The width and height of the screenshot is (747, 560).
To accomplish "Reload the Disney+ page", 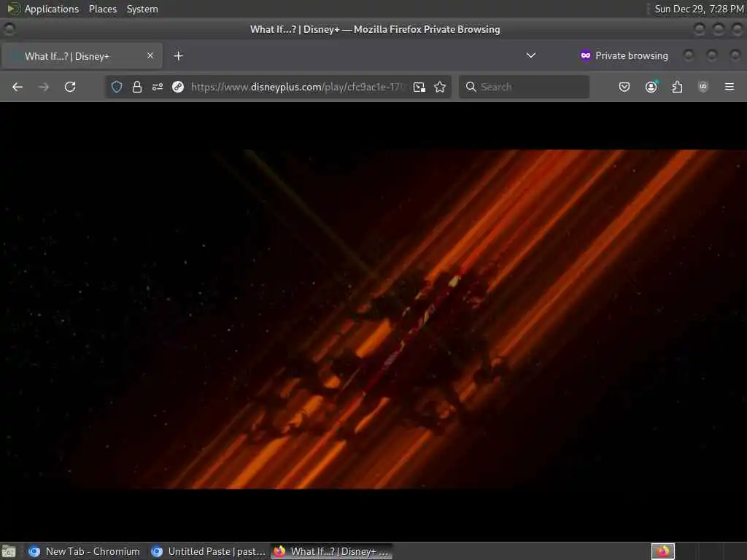I will (70, 87).
